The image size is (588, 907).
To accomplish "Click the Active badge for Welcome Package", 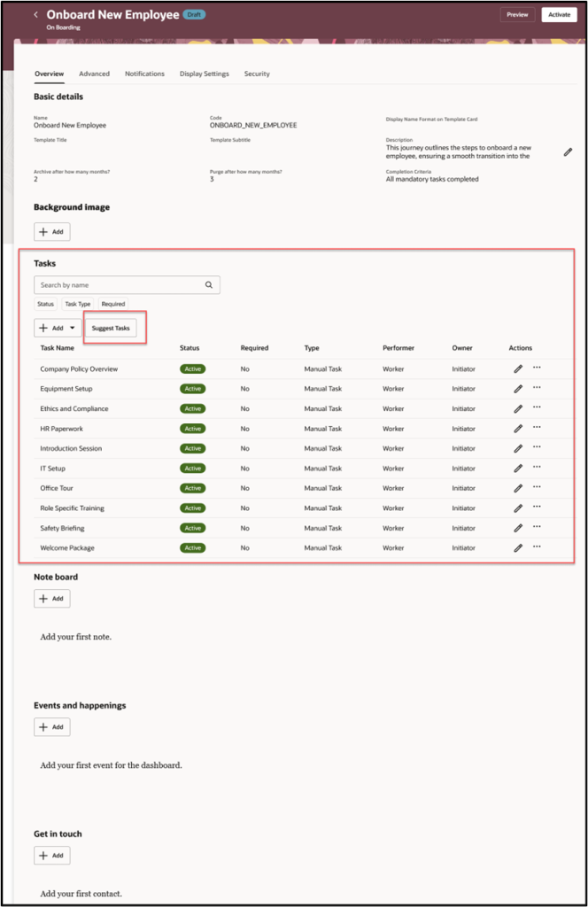I will pos(192,547).
